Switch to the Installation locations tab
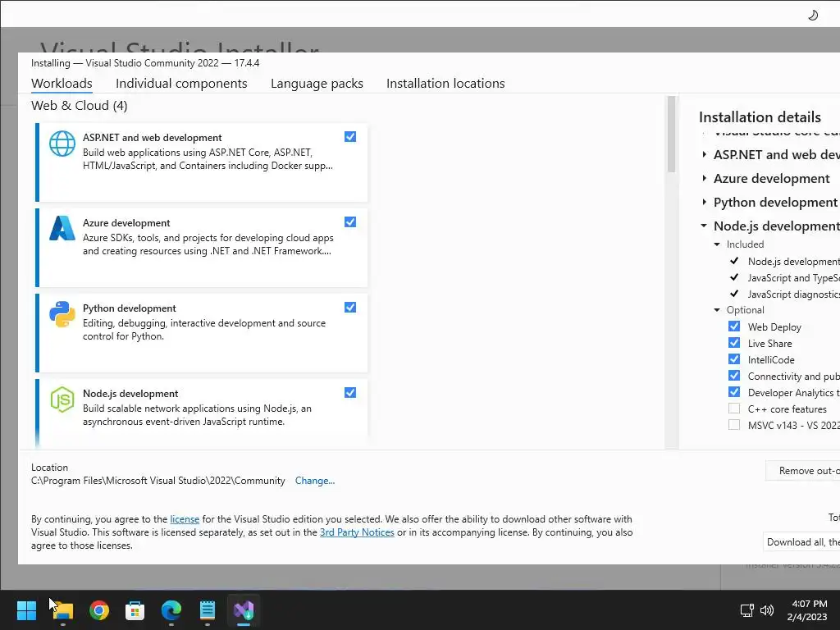The height and width of the screenshot is (630, 840). 445,84
